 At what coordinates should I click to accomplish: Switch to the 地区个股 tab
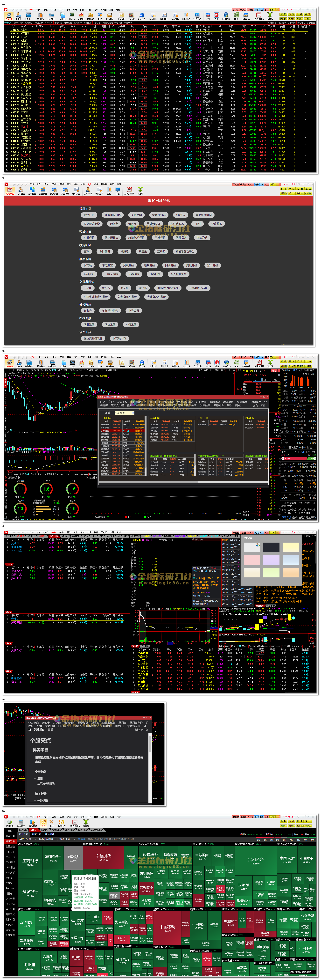tap(36, 834)
